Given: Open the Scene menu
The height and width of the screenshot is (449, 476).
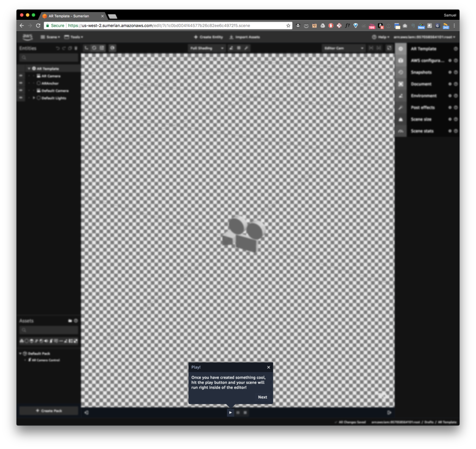Looking at the screenshot, I should [50, 37].
